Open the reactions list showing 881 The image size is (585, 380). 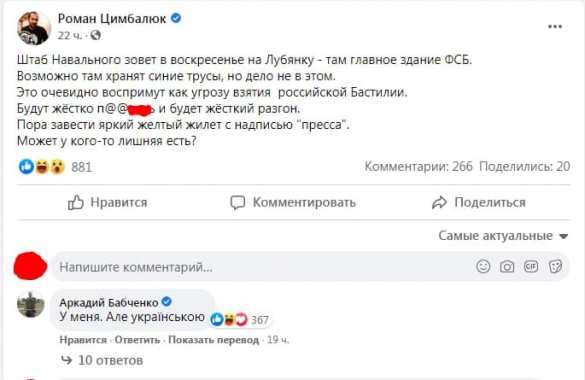tap(55, 167)
